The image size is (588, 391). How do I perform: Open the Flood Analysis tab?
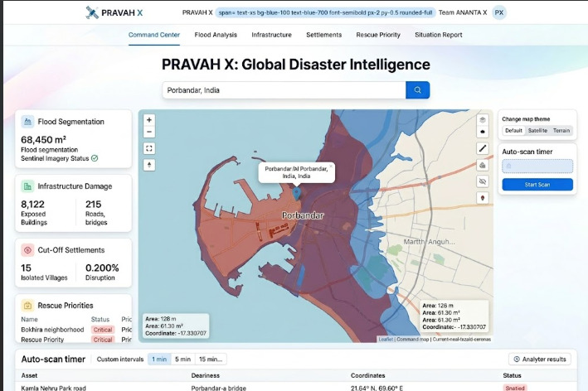point(216,35)
